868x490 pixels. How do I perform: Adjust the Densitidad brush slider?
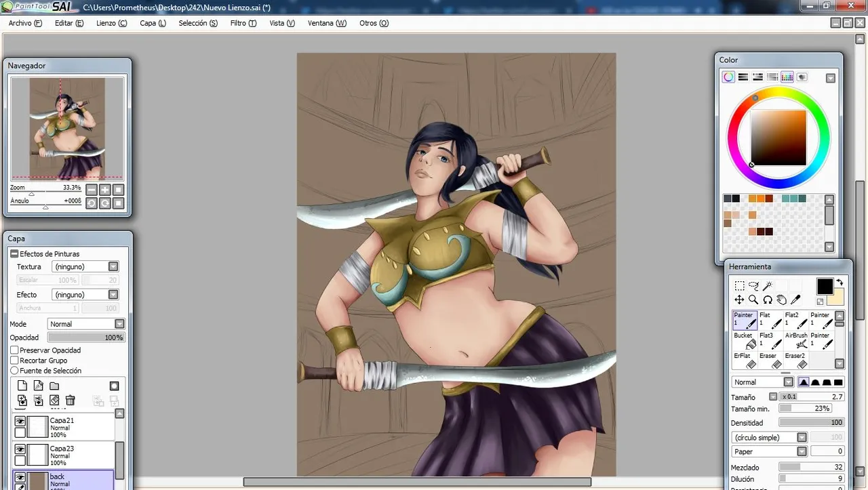[811, 423]
